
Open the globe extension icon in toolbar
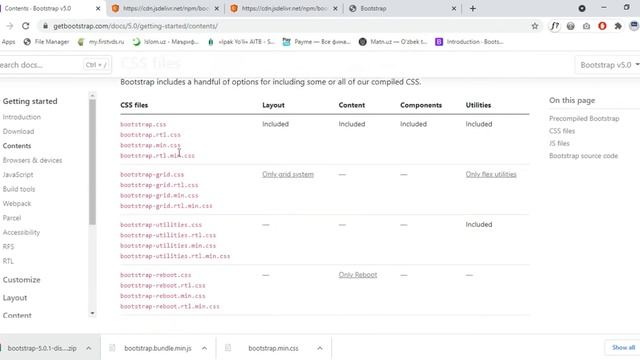click(x=571, y=26)
